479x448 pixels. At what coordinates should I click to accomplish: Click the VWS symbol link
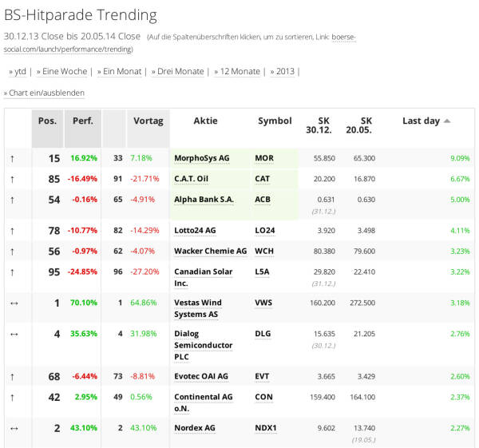click(263, 303)
